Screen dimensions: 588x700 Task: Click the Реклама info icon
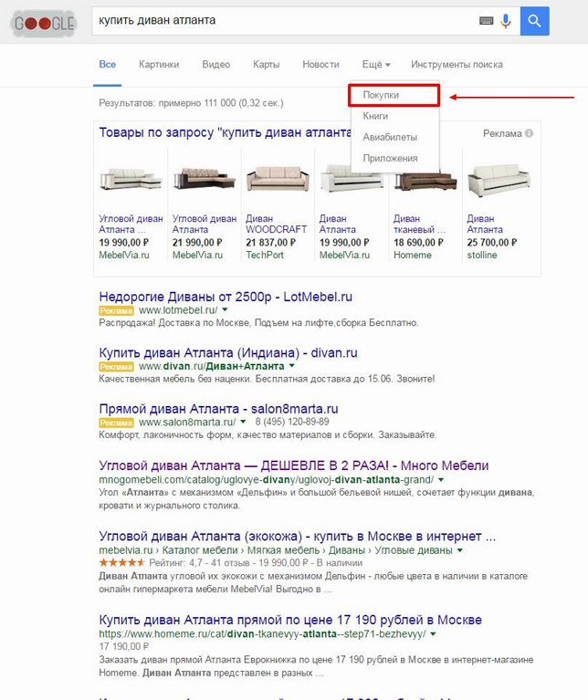(529, 133)
